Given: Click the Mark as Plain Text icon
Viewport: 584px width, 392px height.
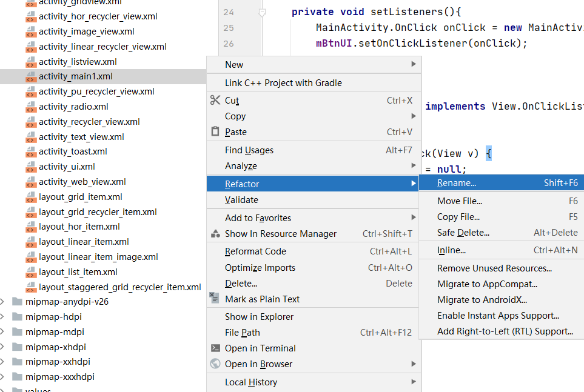Looking at the screenshot, I should [214, 298].
